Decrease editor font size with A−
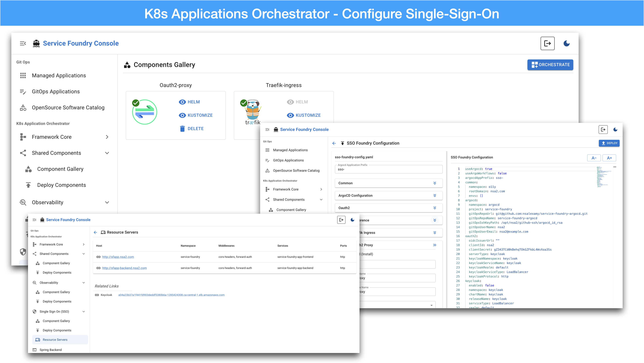 point(594,158)
